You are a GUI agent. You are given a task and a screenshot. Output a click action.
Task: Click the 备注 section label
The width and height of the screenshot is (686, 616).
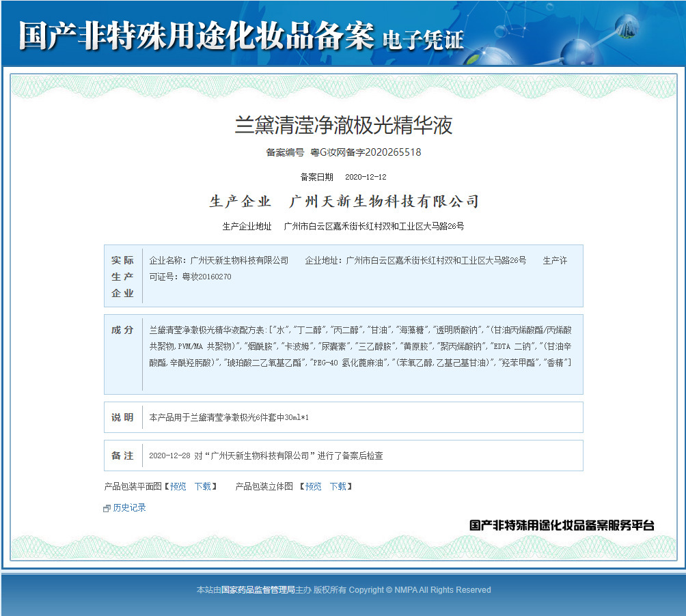122,456
